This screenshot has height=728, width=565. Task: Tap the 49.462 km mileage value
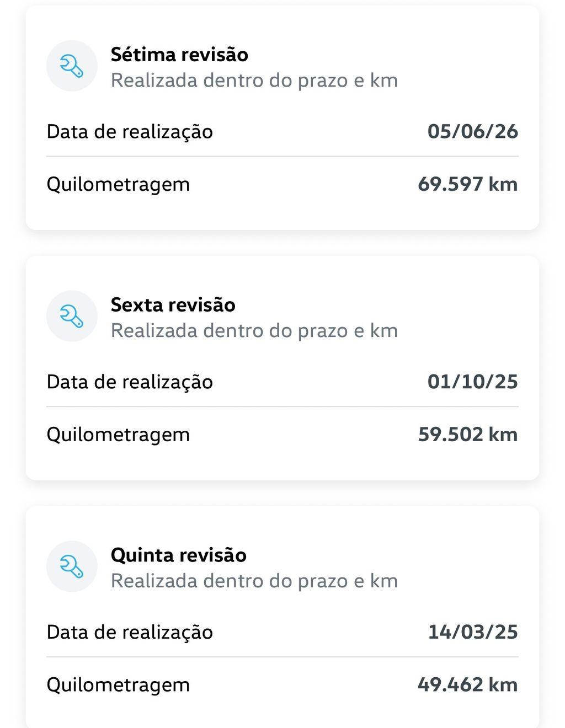[x=468, y=685]
